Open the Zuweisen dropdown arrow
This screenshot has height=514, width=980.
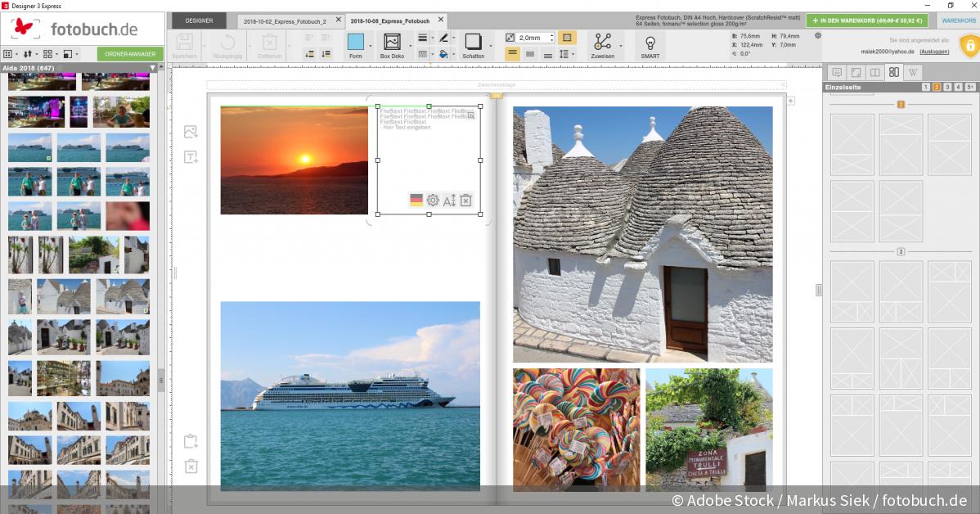coord(621,47)
